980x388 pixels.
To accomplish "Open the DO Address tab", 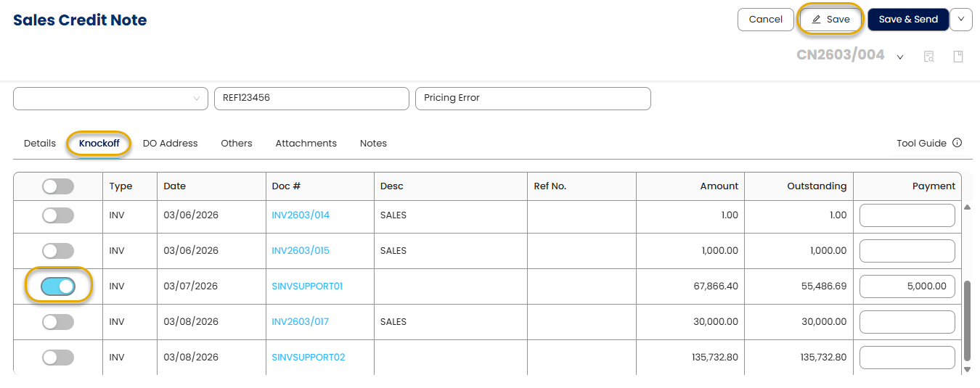I will point(171,144).
